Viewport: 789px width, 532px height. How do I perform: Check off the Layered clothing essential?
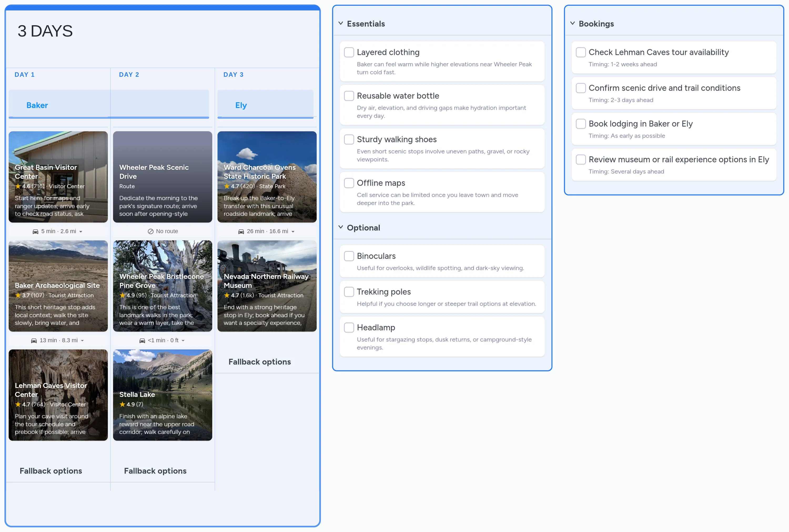pyautogui.click(x=349, y=52)
